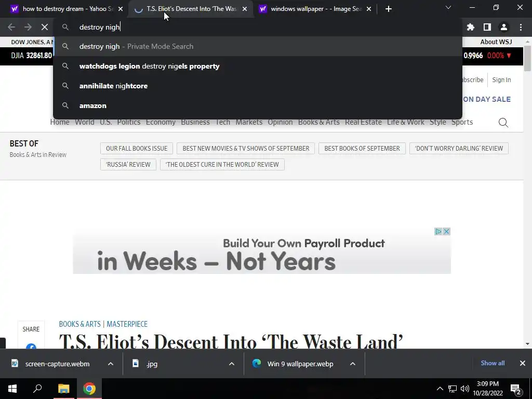This screenshot has width=532, height=399.
Task: Open 'THE OLDEST CURE IN THE WORLD' REVIEW
Action: click(x=222, y=164)
